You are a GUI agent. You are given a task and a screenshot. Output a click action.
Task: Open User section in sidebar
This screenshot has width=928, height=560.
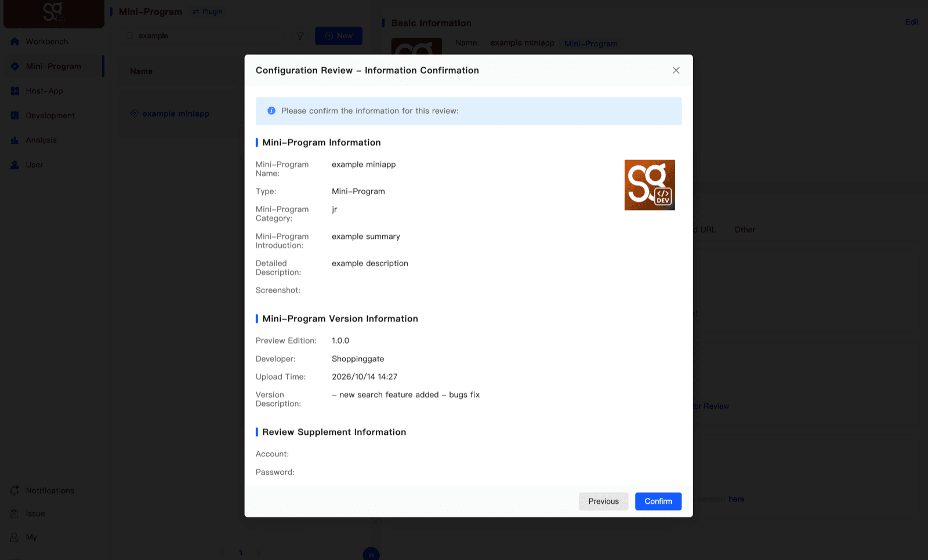pyautogui.click(x=34, y=165)
